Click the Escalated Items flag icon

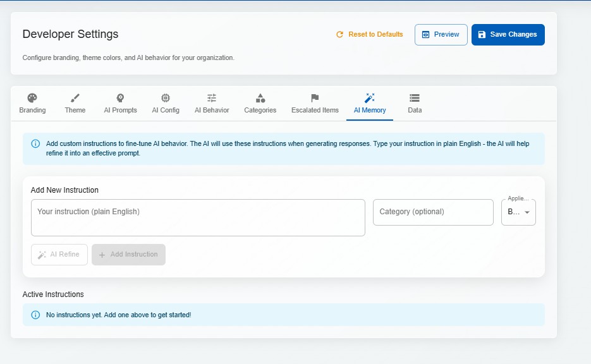coord(315,98)
